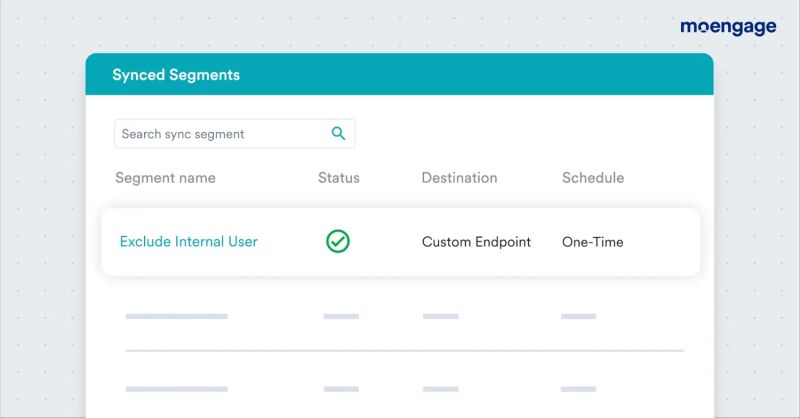Sort by the Segment name column header
800x418 pixels.
[165, 178]
